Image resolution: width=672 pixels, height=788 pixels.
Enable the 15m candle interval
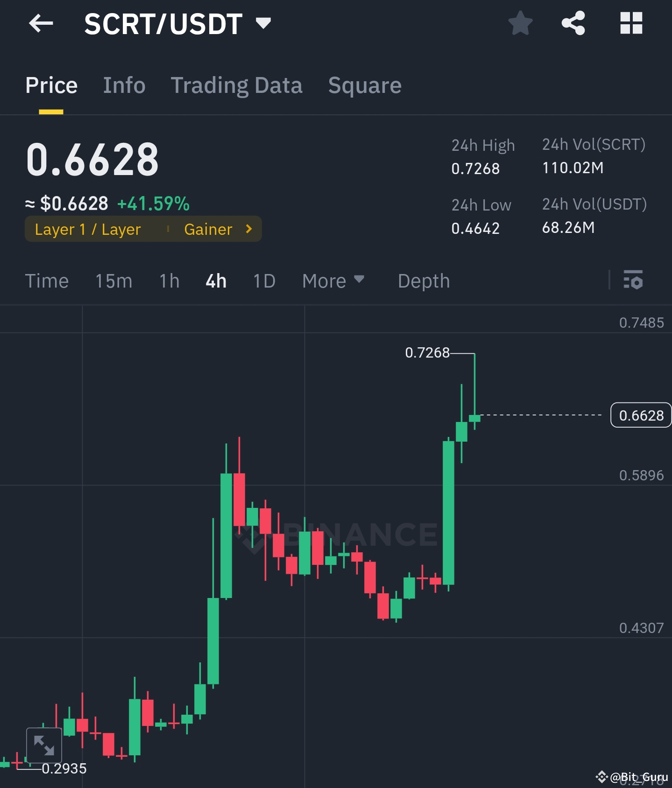tap(113, 281)
